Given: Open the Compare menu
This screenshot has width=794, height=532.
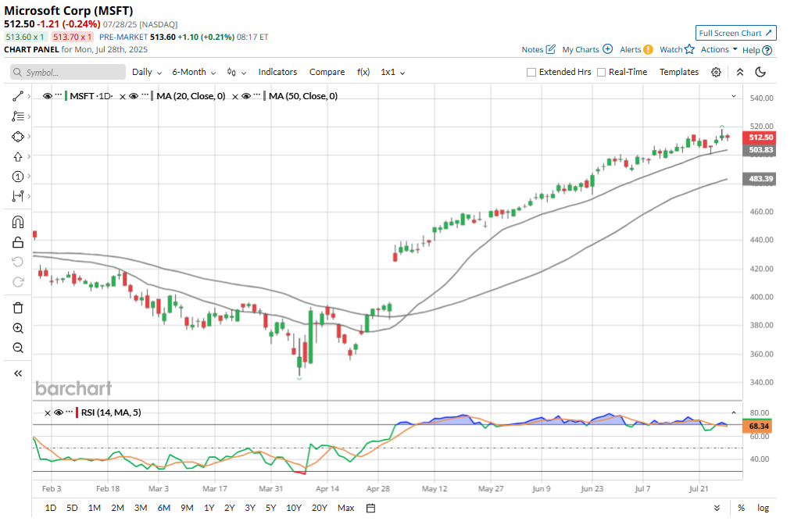Looking at the screenshot, I should [327, 72].
